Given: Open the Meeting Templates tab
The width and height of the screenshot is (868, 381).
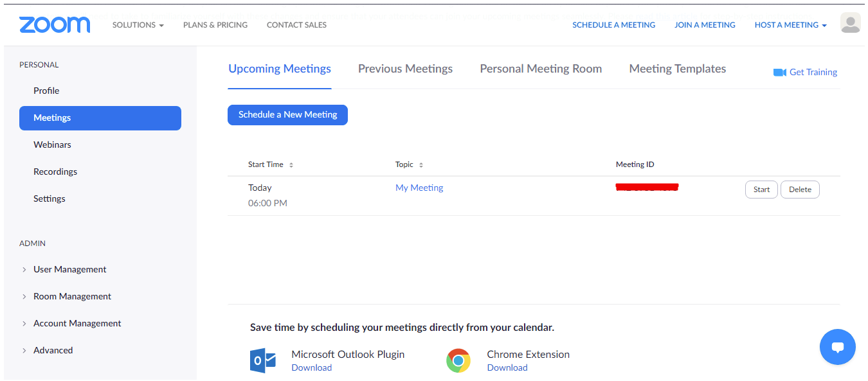Looking at the screenshot, I should pyautogui.click(x=677, y=68).
